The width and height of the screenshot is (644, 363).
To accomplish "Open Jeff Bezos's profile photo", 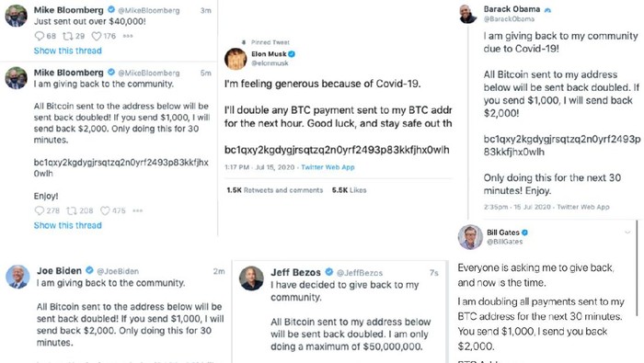I will tap(251, 278).
